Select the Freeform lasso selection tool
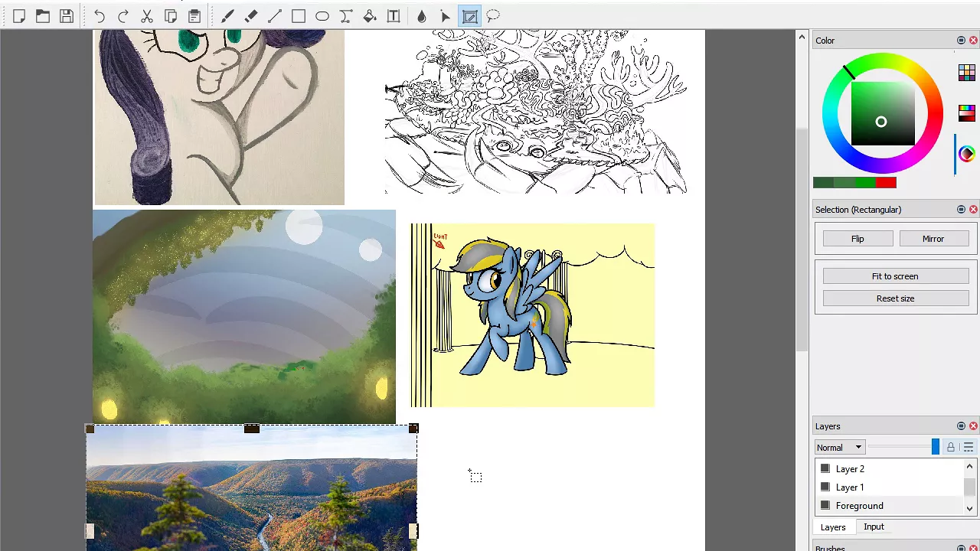The width and height of the screenshot is (980, 551). click(x=493, y=16)
